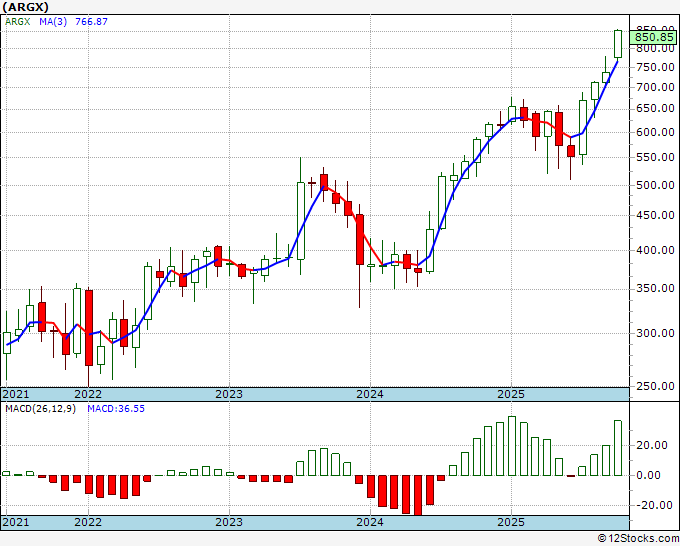This screenshot has width=680, height=546.
Task: Click 2023 on the MACD panel timeline
Action: tap(229, 522)
